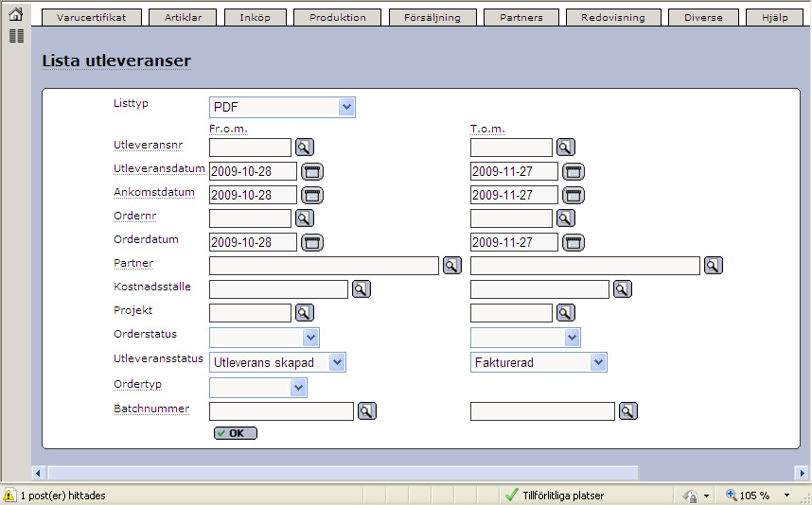Open the Partners menu

pyautogui.click(x=521, y=17)
